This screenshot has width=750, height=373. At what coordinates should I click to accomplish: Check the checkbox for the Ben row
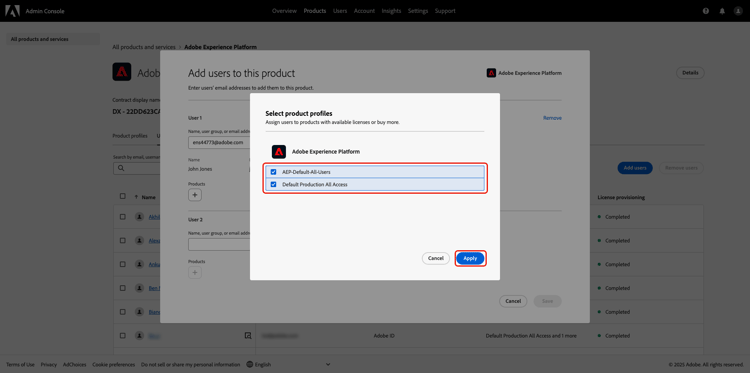[x=123, y=288]
